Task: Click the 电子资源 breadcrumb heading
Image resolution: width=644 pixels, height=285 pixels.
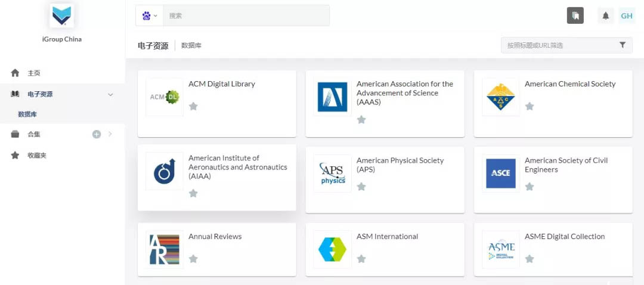Action: [153, 45]
